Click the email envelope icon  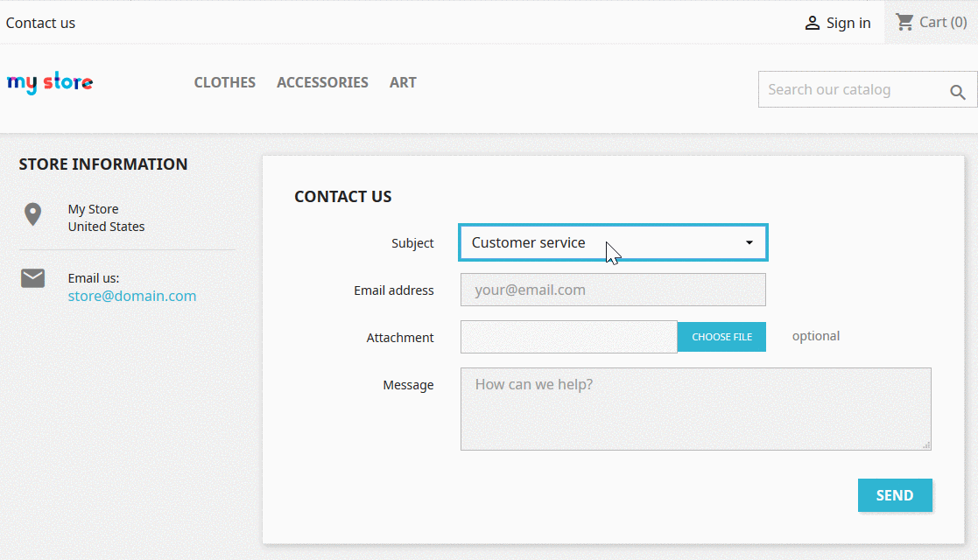point(33,278)
